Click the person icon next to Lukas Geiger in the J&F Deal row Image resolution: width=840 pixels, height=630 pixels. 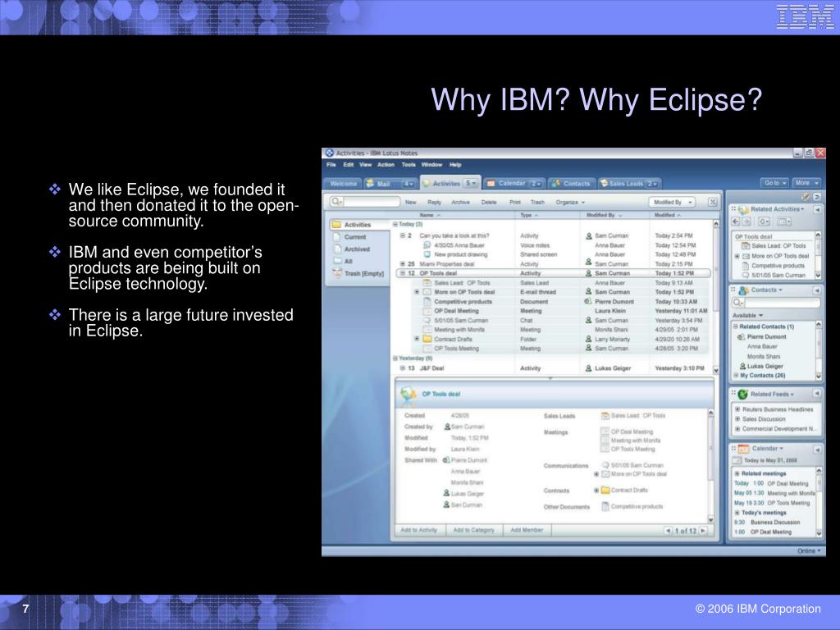(588, 368)
